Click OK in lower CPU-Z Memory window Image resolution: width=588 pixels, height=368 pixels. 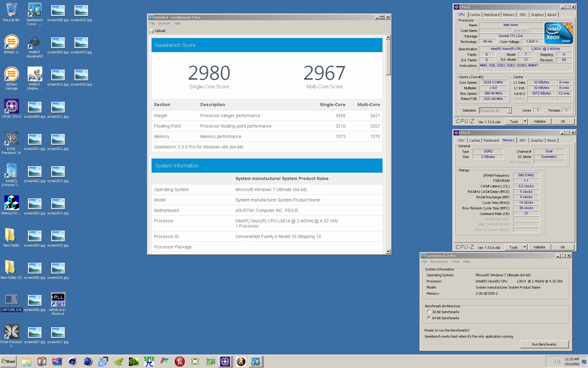click(x=563, y=247)
